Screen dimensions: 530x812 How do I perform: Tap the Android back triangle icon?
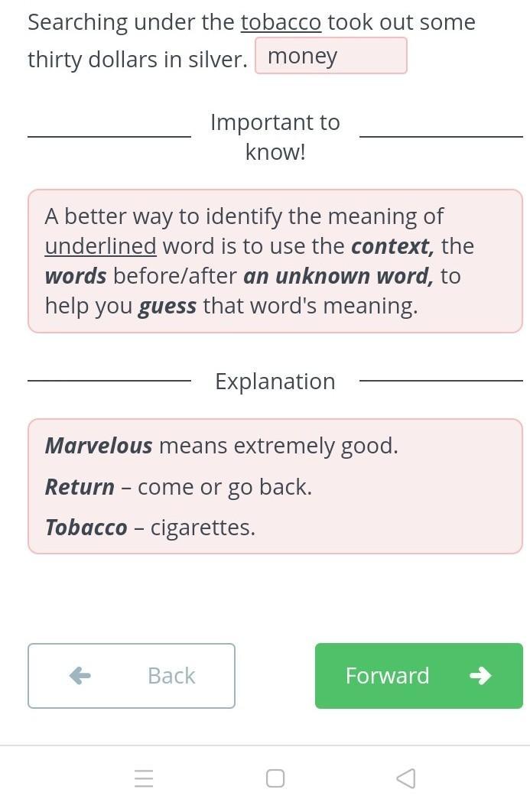click(x=405, y=778)
